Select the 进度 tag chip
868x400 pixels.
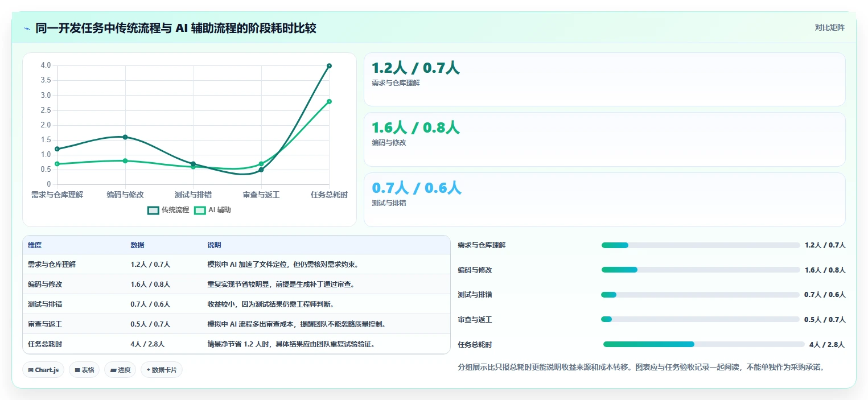click(x=120, y=370)
